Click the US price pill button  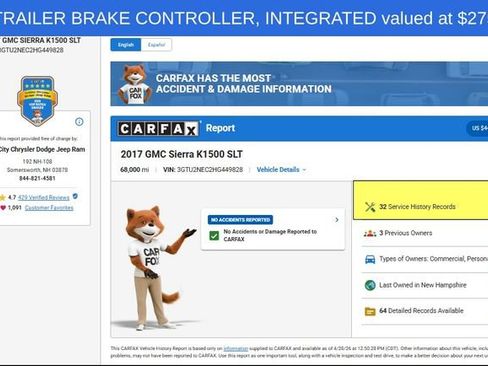(477, 128)
